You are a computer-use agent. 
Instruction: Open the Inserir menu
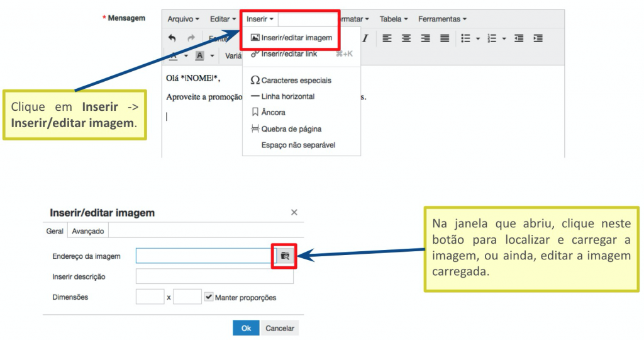(260, 19)
